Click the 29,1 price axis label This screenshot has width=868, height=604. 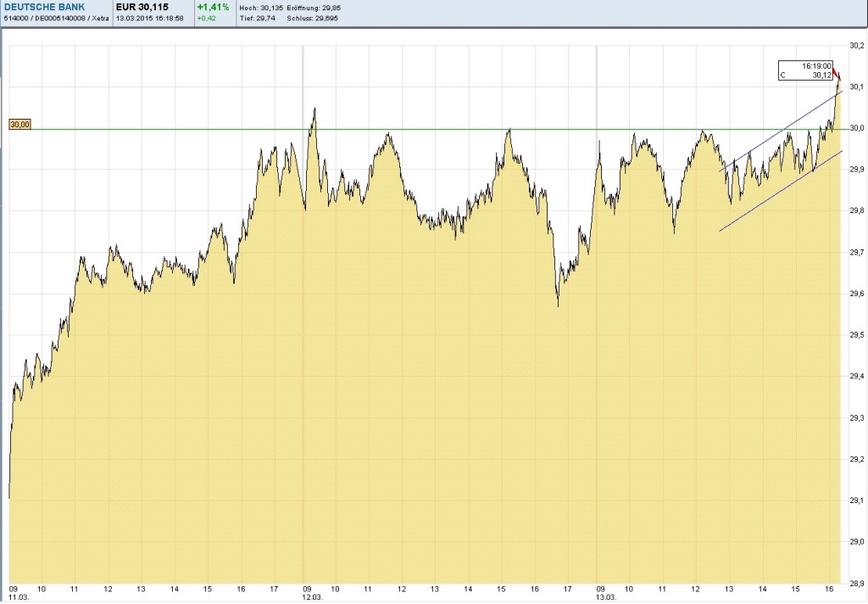[x=857, y=501]
